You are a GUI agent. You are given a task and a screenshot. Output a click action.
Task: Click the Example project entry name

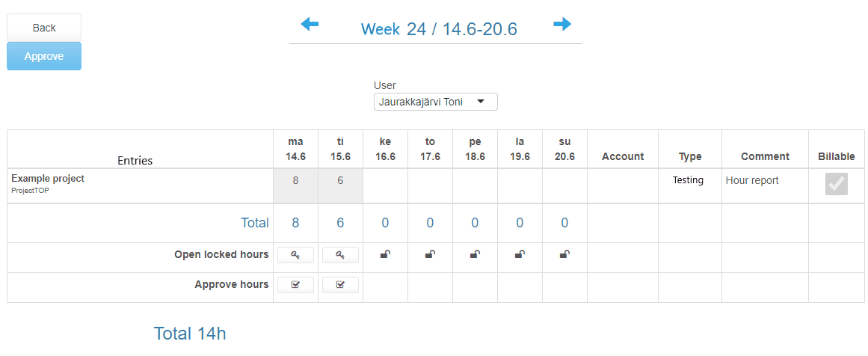pyautogui.click(x=48, y=179)
